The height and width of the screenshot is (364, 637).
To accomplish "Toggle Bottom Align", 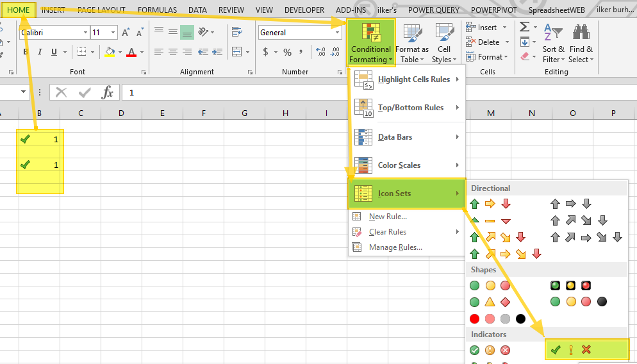I will (x=187, y=31).
